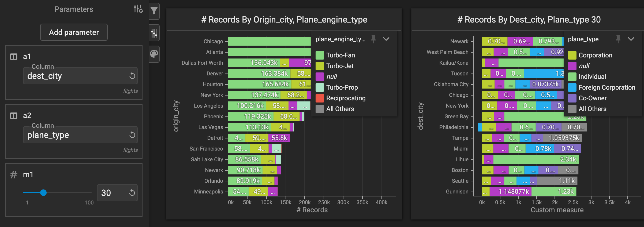This screenshot has width=644, height=227.
Task: Open the color palette side tab
Action: [154, 54]
